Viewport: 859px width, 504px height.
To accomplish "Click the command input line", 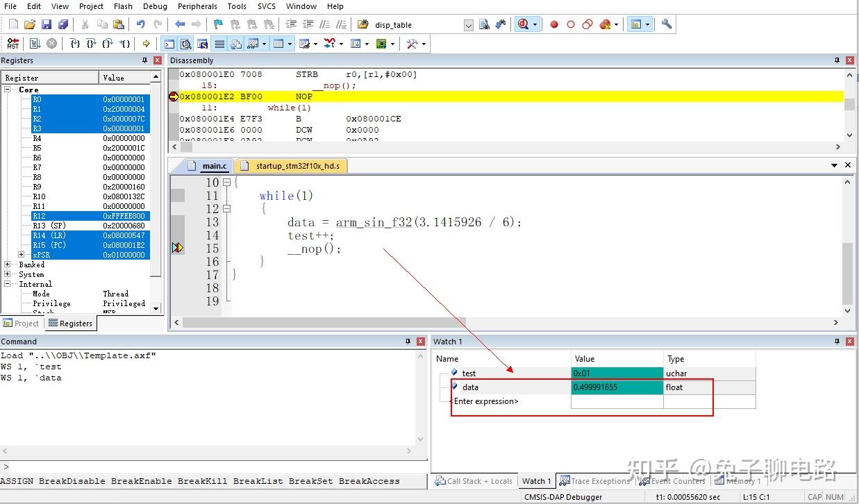I will point(214,467).
